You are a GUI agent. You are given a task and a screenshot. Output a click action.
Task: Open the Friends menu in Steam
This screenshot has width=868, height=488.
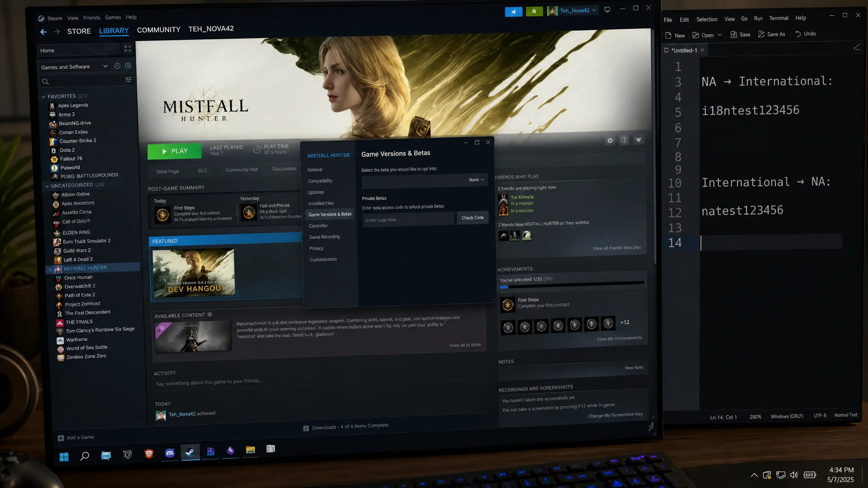coord(92,18)
